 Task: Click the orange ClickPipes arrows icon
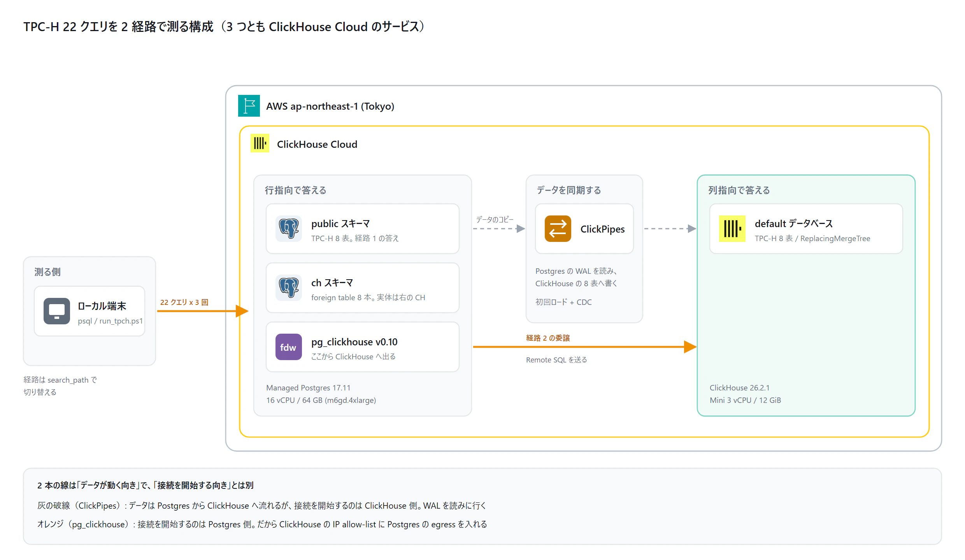(558, 229)
